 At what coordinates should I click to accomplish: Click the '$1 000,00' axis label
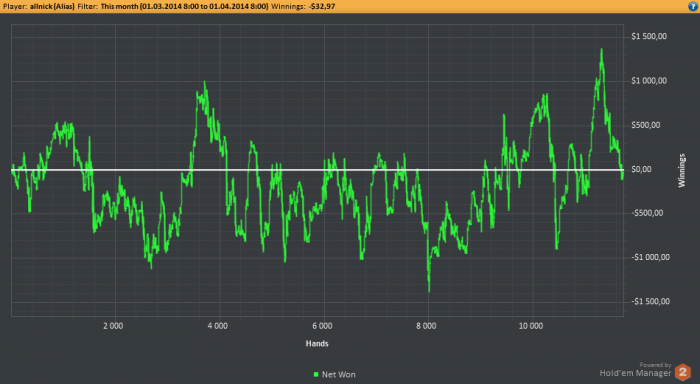click(649, 81)
